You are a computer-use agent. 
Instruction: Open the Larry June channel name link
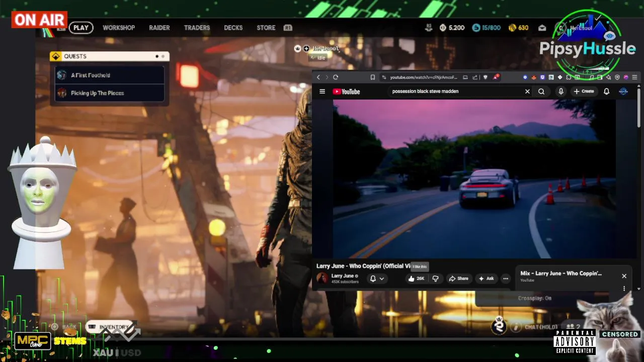(343, 276)
